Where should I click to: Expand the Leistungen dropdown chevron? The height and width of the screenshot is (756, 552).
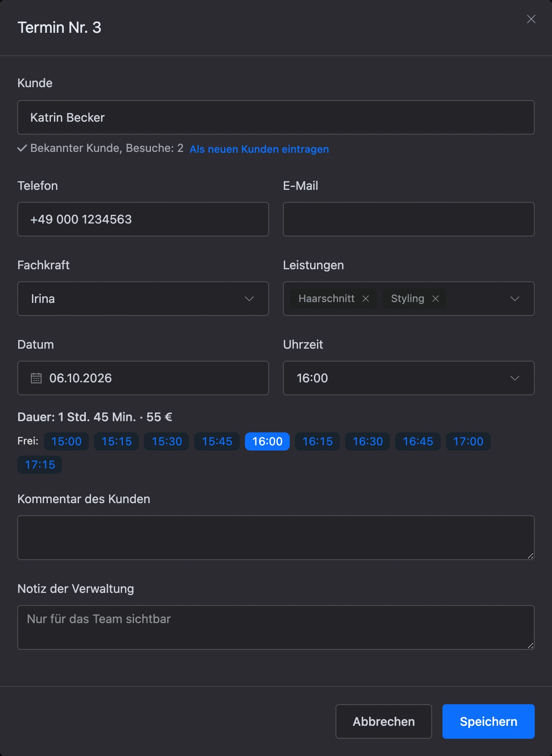(x=515, y=299)
